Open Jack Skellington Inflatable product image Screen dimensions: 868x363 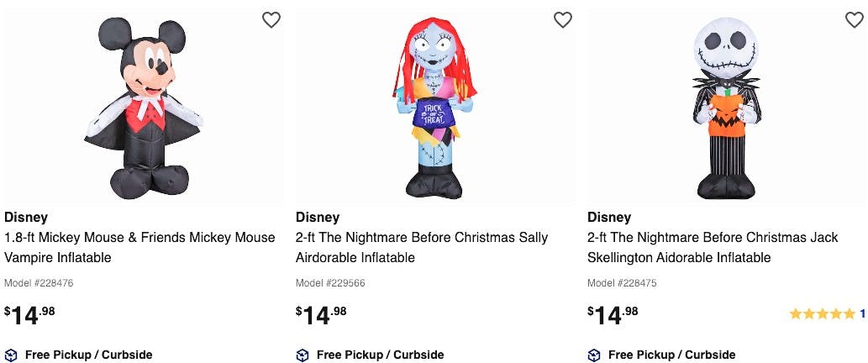point(726,108)
